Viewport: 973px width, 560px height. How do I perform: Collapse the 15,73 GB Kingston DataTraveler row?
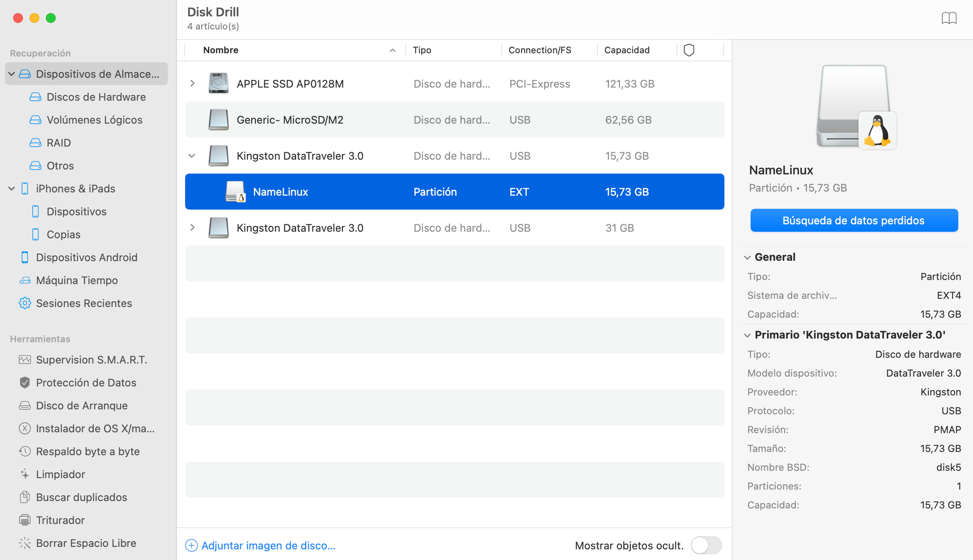192,156
